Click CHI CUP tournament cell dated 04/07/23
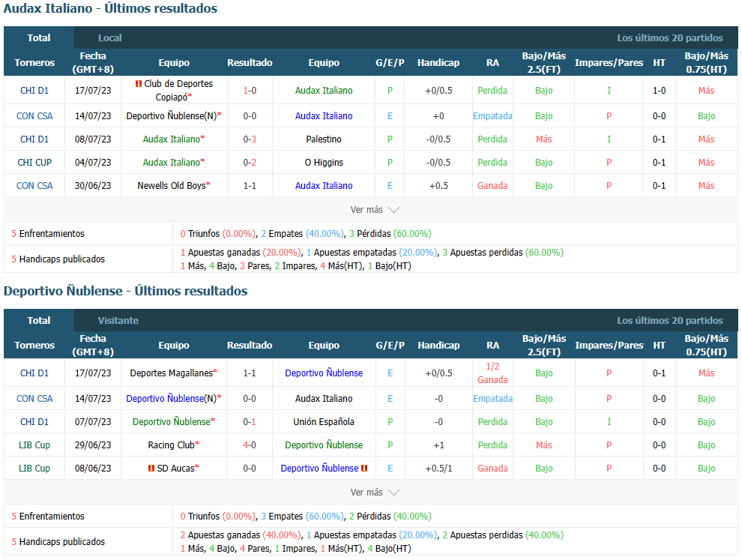Image resolution: width=742 pixels, height=560 pixels. [x=34, y=163]
